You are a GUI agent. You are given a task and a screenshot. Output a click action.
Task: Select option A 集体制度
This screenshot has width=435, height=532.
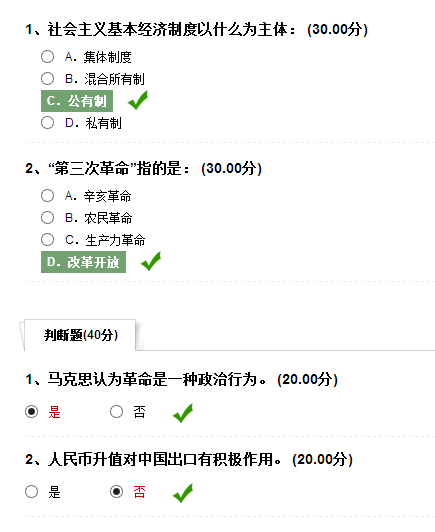(48, 57)
